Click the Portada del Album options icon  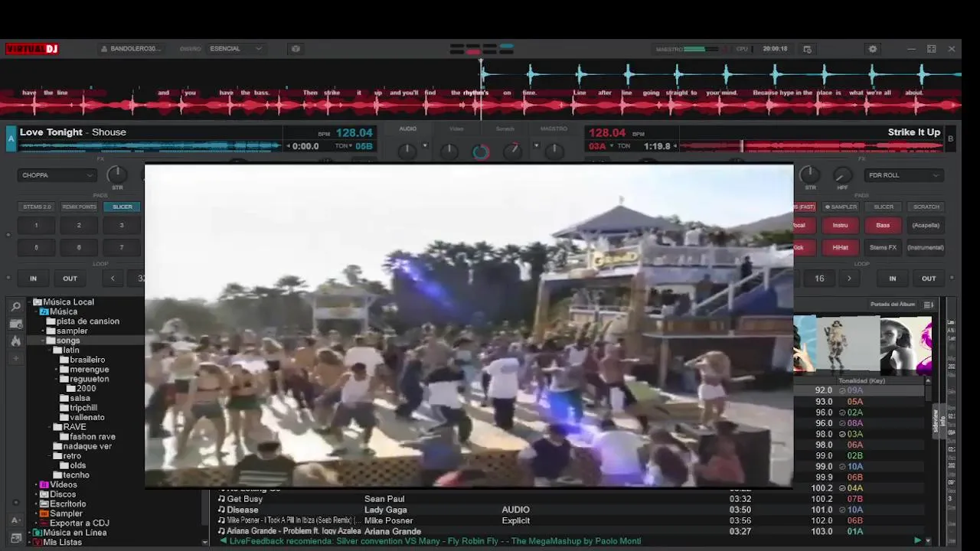click(x=929, y=305)
